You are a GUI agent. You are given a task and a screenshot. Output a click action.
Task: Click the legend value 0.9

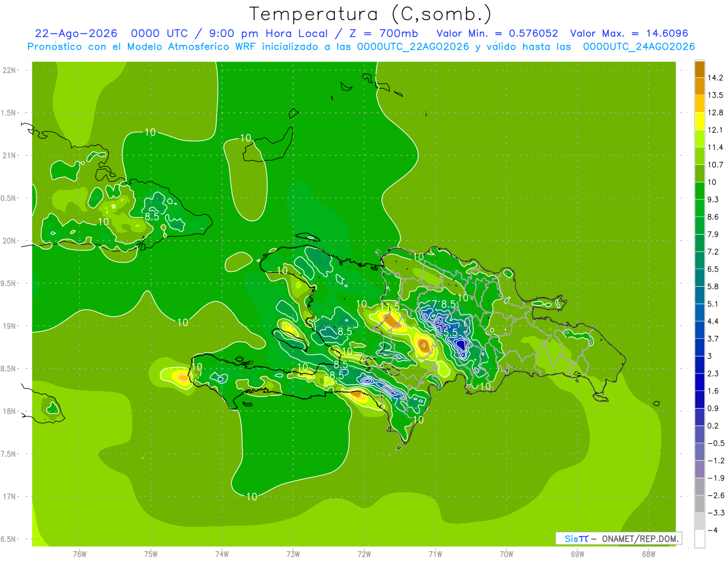click(x=713, y=409)
